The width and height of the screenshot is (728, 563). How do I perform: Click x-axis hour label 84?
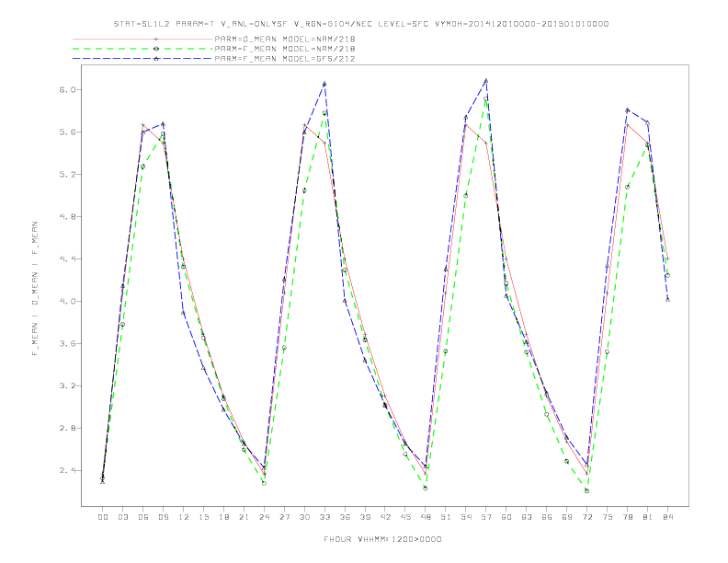point(667,517)
